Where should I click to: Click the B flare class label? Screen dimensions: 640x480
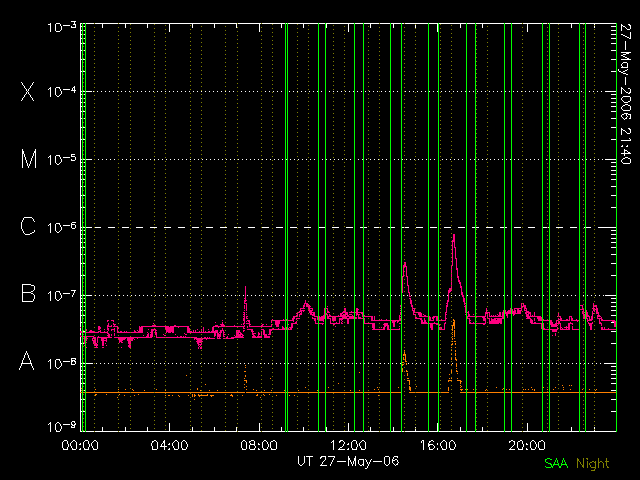tap(28, 293)
